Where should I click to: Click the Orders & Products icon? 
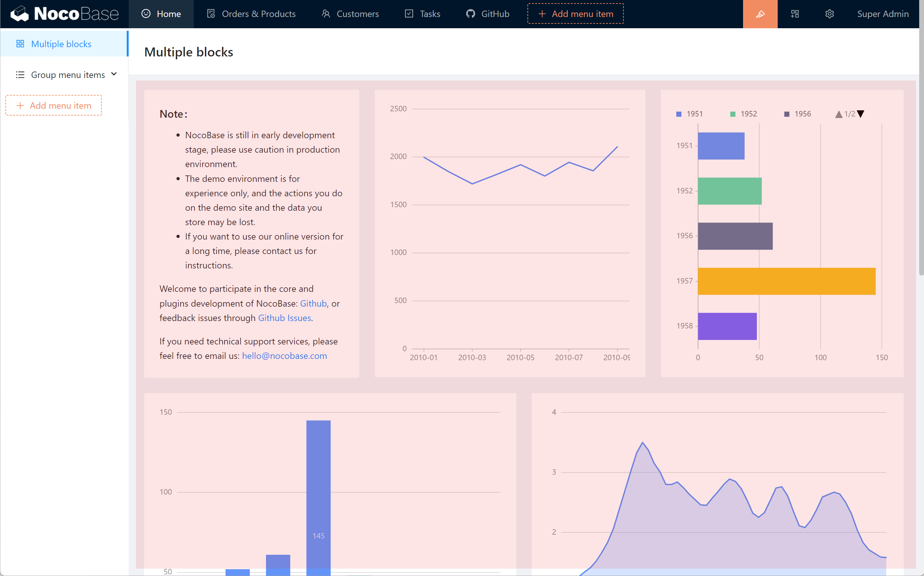211,14
